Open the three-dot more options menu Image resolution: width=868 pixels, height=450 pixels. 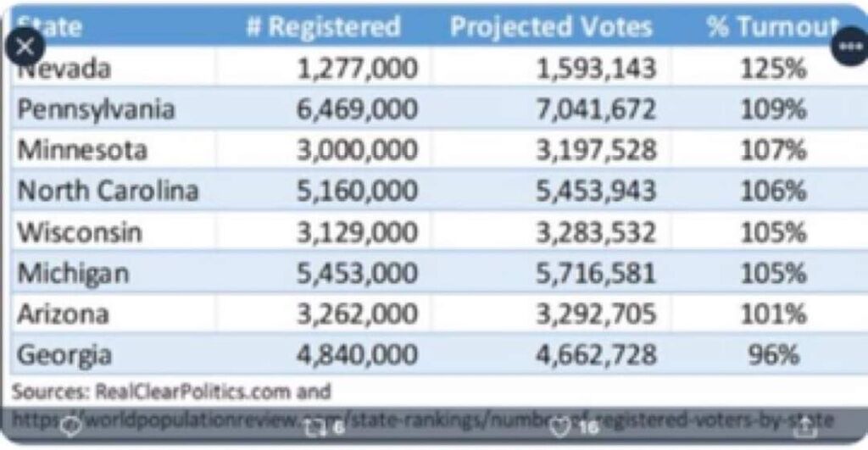click(849, 47)
